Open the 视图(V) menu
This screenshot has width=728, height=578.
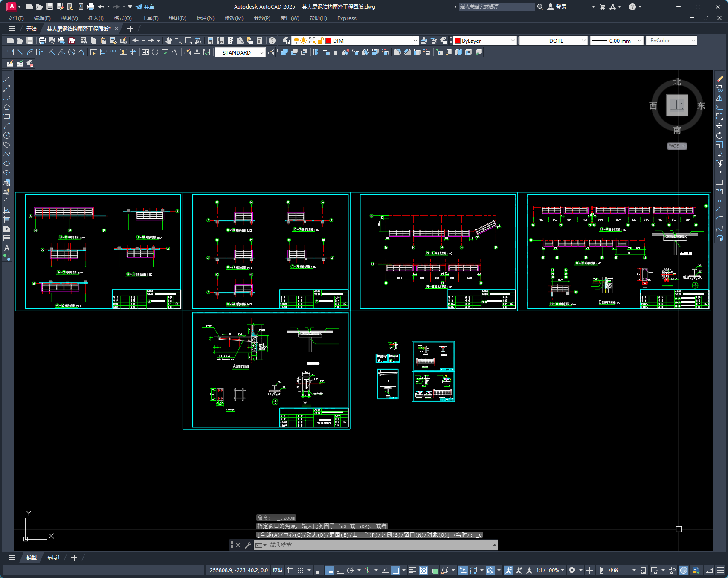(x=69, y=18)
